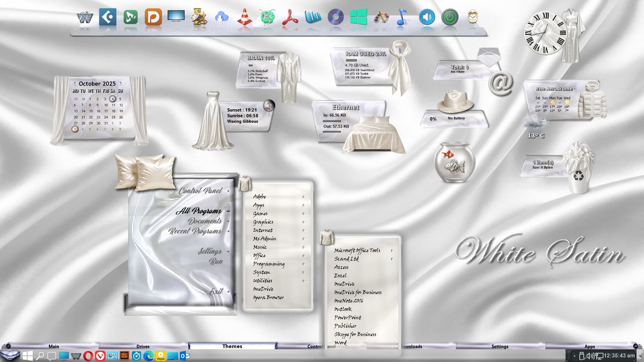Click the green power button dock icon
Image resolution: width=644 pixels, height=362 pixels.
449,17
